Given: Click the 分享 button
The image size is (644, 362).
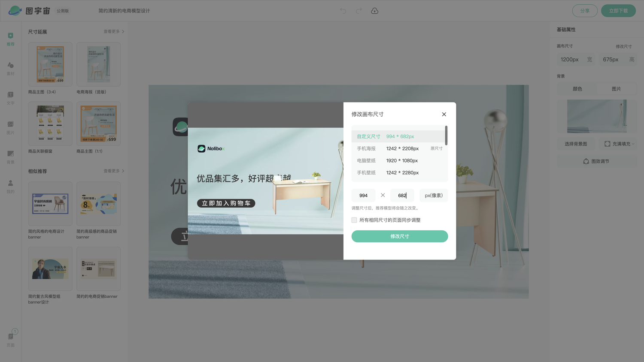Looking at the screenshot, I should (585, 11).
